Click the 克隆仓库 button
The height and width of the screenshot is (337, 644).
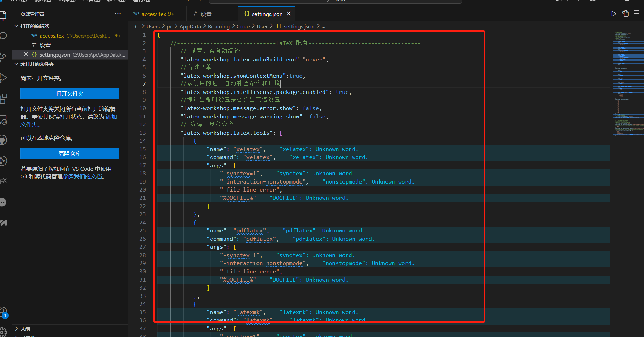pyautogui.click(x=70, y=153)
